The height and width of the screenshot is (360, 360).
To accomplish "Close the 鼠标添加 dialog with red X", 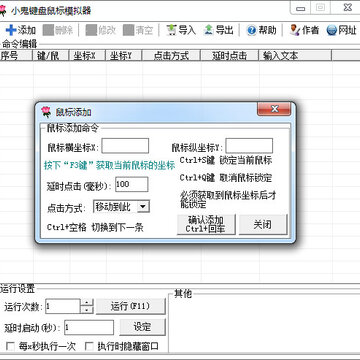I will [x=274, y=109].
